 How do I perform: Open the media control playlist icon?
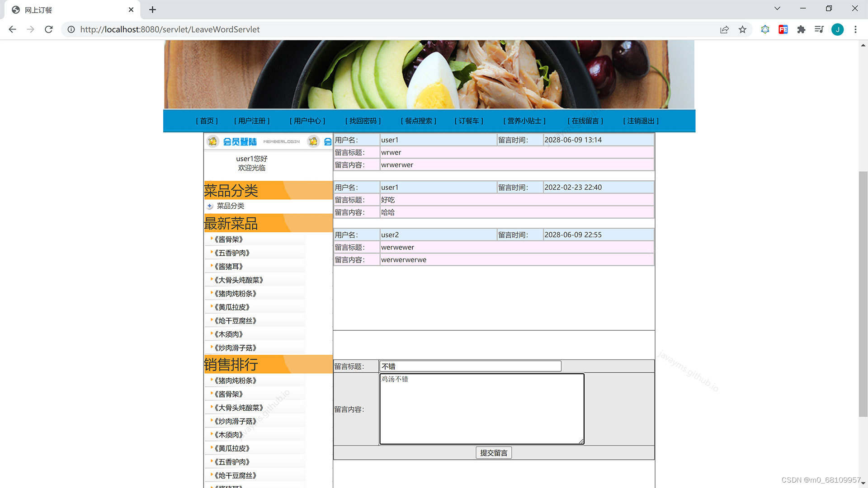tap(819, 29)
